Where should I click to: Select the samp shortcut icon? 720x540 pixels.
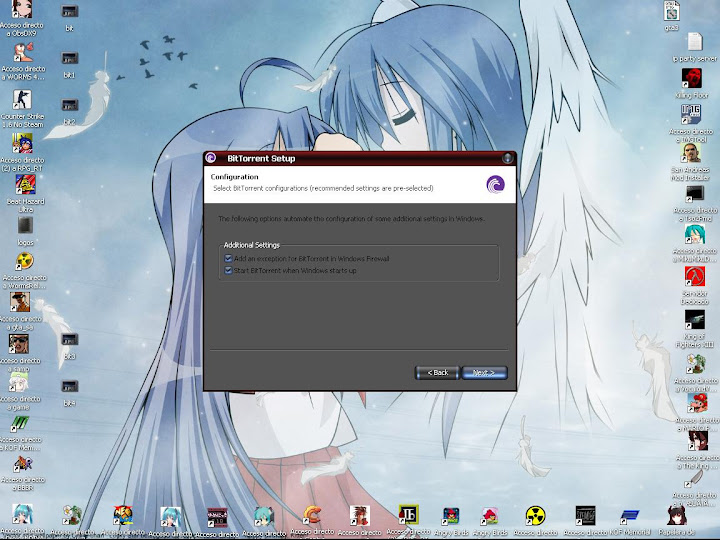(x=19, y=344)
